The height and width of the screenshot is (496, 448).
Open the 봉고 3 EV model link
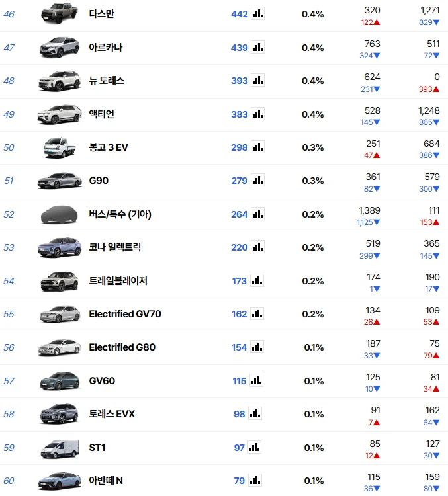pos(109,147)
